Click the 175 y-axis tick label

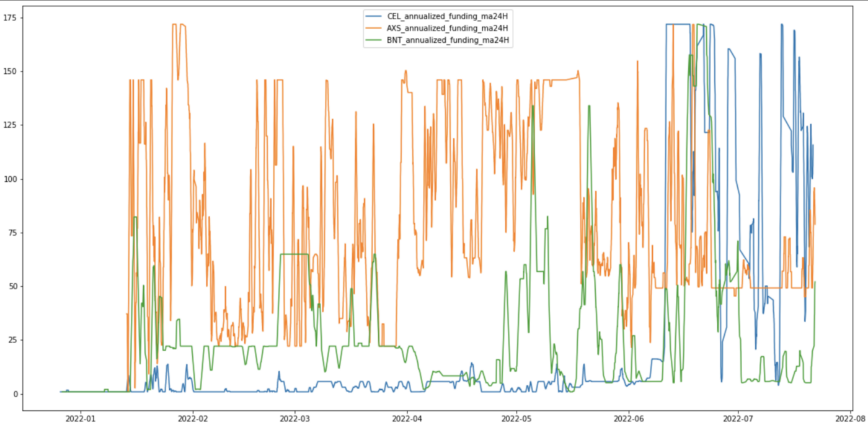[x=11, y=17]
